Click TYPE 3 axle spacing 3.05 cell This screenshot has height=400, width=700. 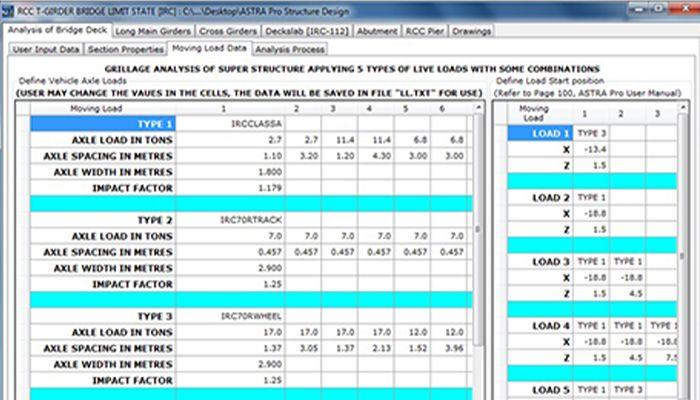click(303, 348)
